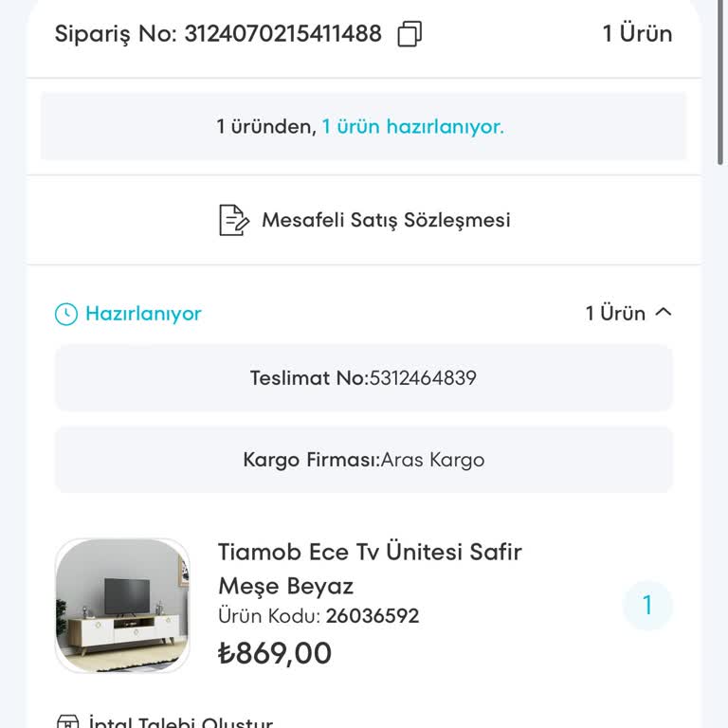Select the Kargo Firması Aras Kargo box

(364, 460)
